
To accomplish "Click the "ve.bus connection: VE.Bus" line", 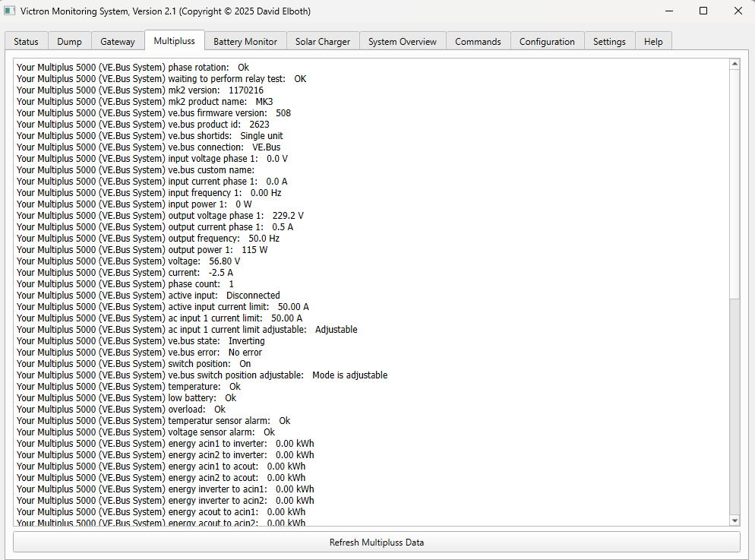I will (148, 147).
